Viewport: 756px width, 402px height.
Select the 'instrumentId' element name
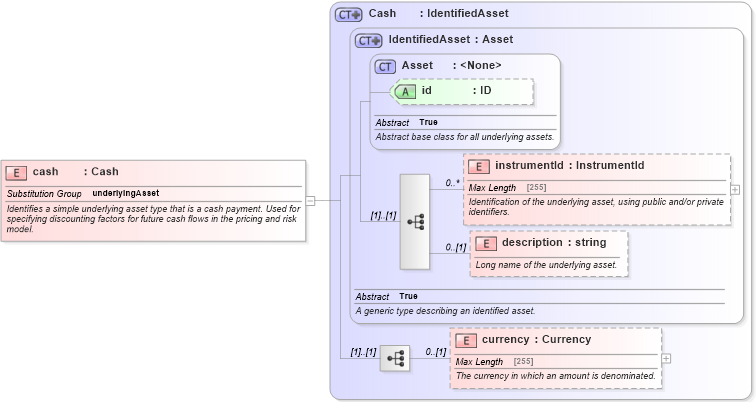tap(529, 165)
